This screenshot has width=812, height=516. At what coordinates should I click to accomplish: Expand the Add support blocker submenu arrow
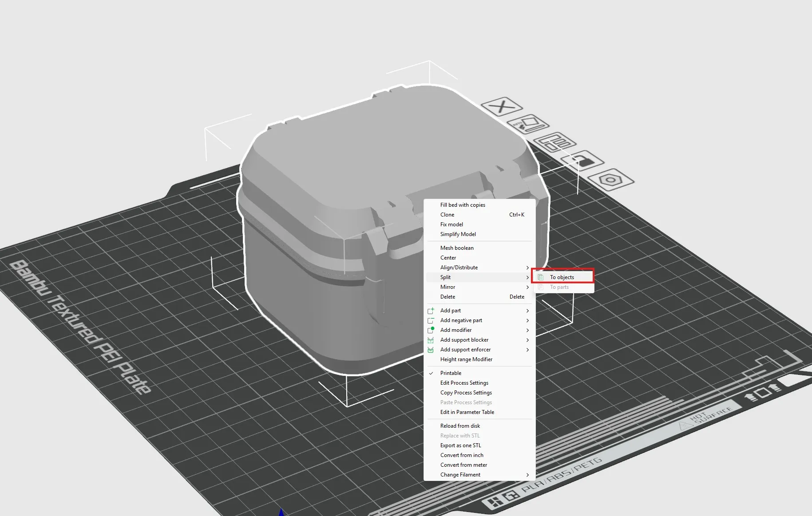click(527, 340)
